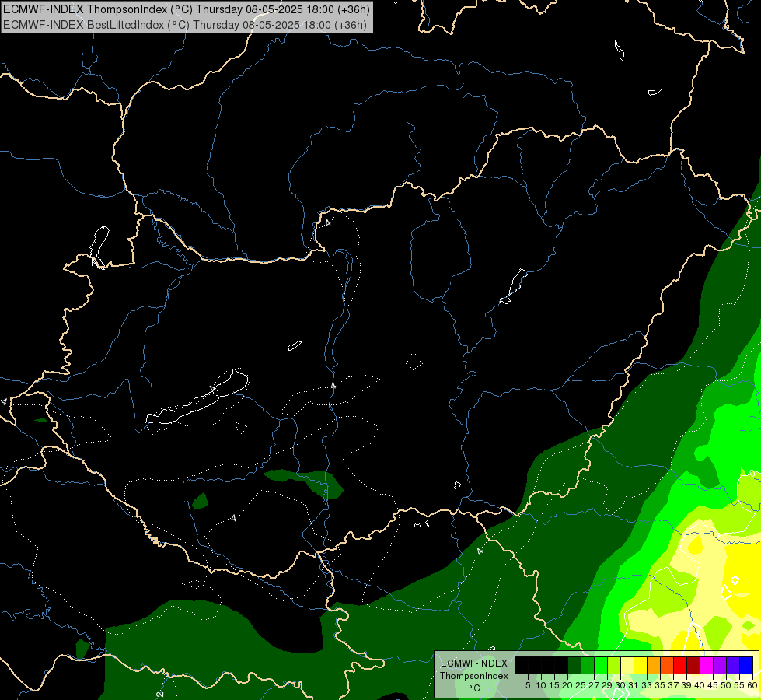761x700 pixels.
Task: Click the BestLiftedIndex title line in header
Action: [185, 25]
